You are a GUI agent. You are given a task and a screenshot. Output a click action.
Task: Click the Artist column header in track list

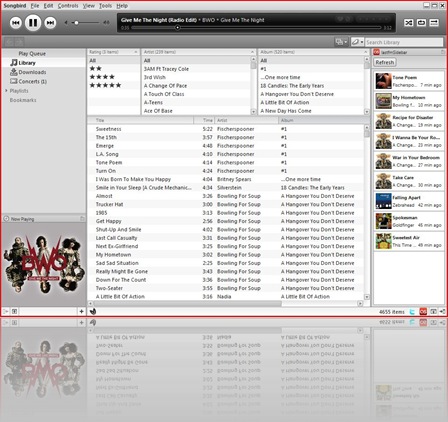coord(246,120)
